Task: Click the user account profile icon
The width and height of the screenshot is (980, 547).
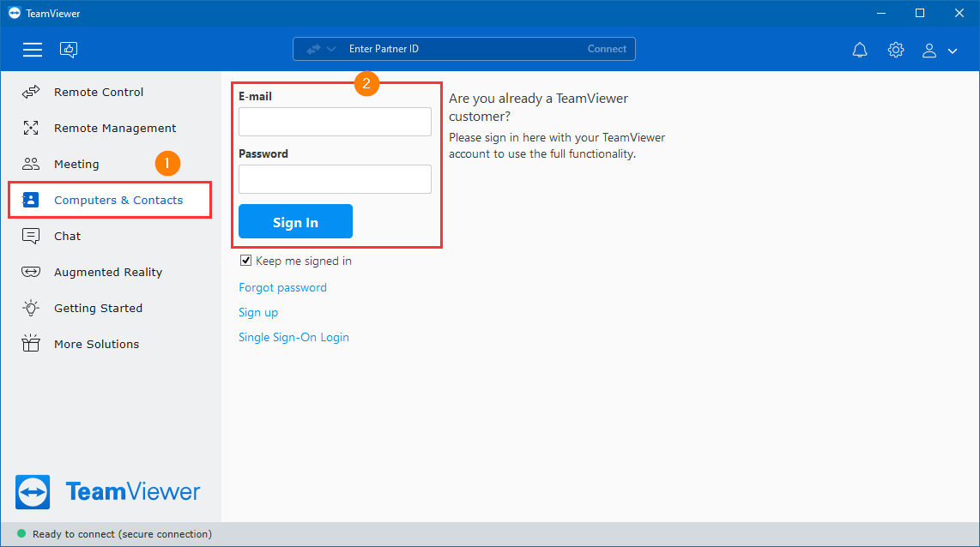Action: pos(929,51)
